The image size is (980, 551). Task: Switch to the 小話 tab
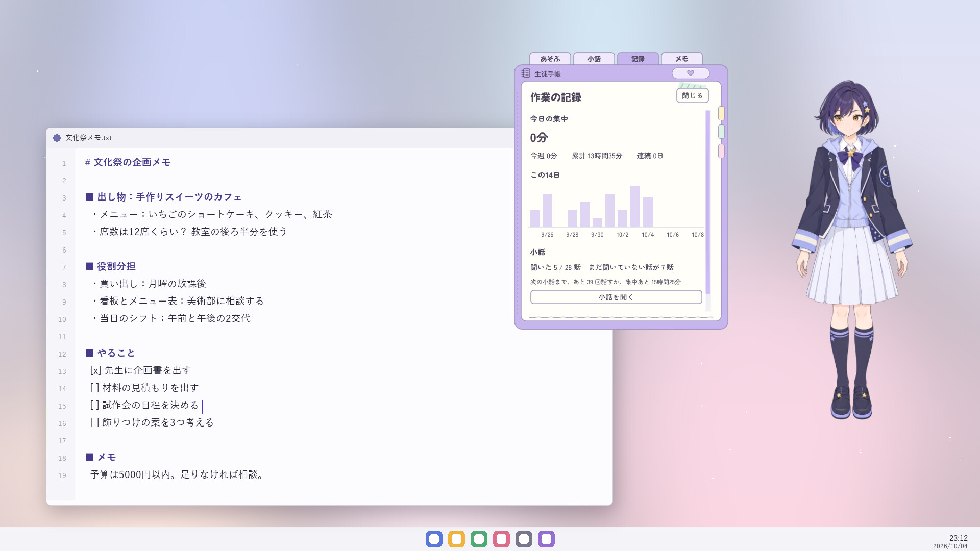pyautogui.click(x=594, y=59)
